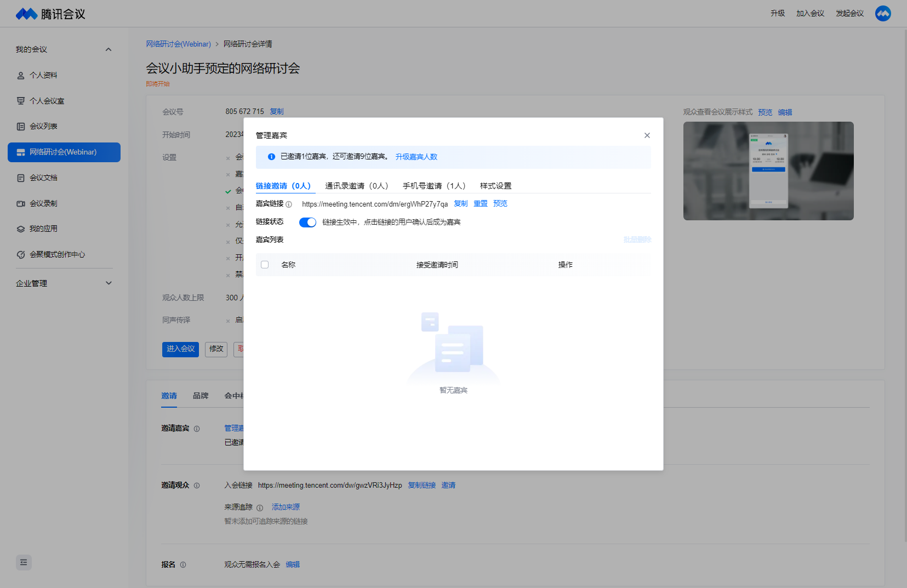
Task: Select the 邀请 tab on details page
Action: click(x=169, y=396)
